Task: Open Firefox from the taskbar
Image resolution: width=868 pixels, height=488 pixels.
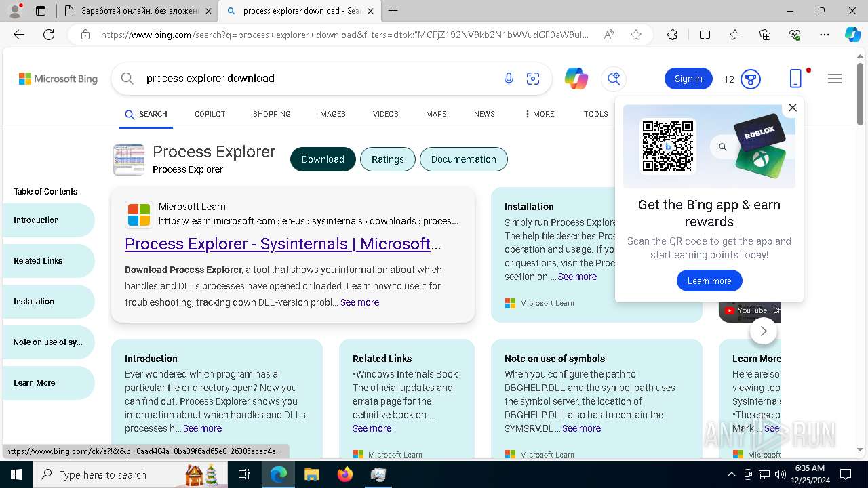Action: click(345, 474)
